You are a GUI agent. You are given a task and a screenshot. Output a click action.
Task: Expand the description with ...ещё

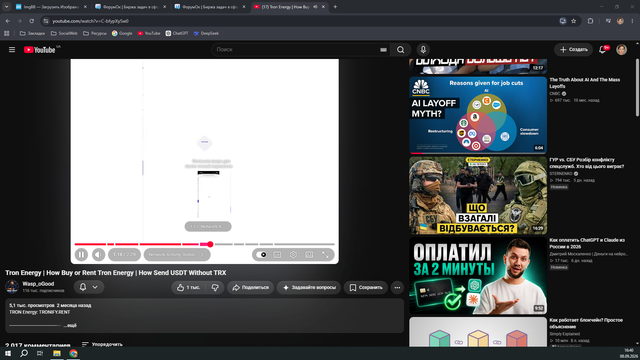[70, 325]
